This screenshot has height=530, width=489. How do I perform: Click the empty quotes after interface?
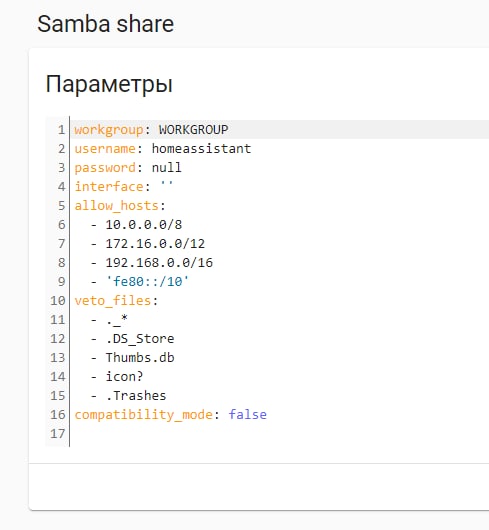click(167, 185)
